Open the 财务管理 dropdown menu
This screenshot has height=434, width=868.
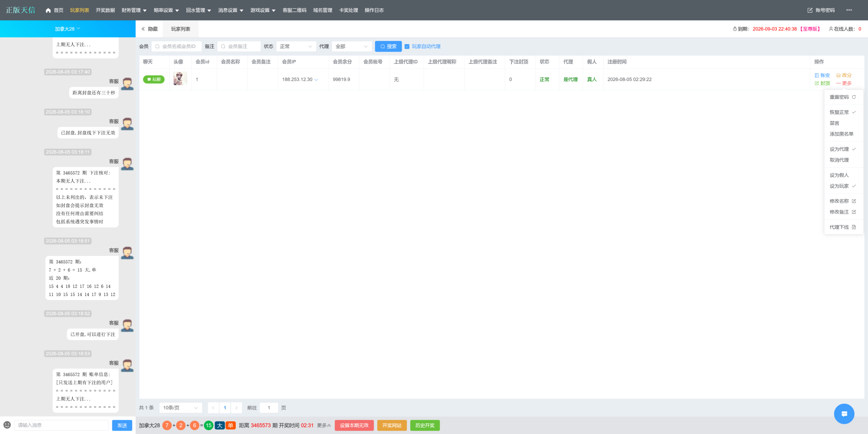(x=134, y=10)
